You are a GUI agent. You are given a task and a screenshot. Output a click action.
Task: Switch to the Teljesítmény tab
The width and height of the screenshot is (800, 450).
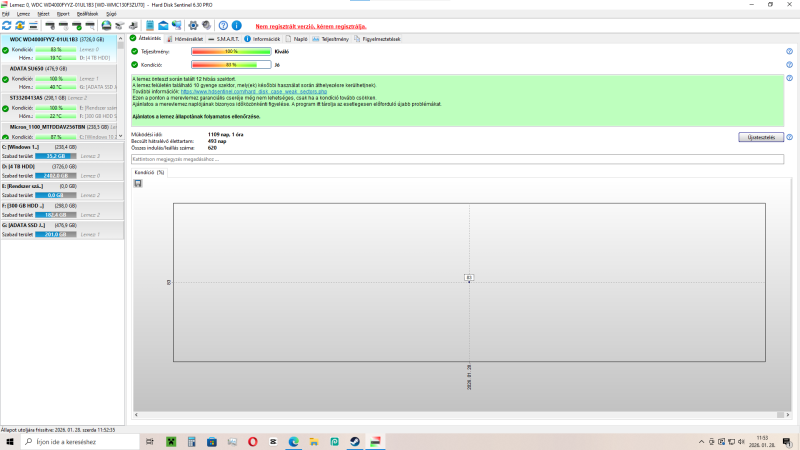point(331,39)
